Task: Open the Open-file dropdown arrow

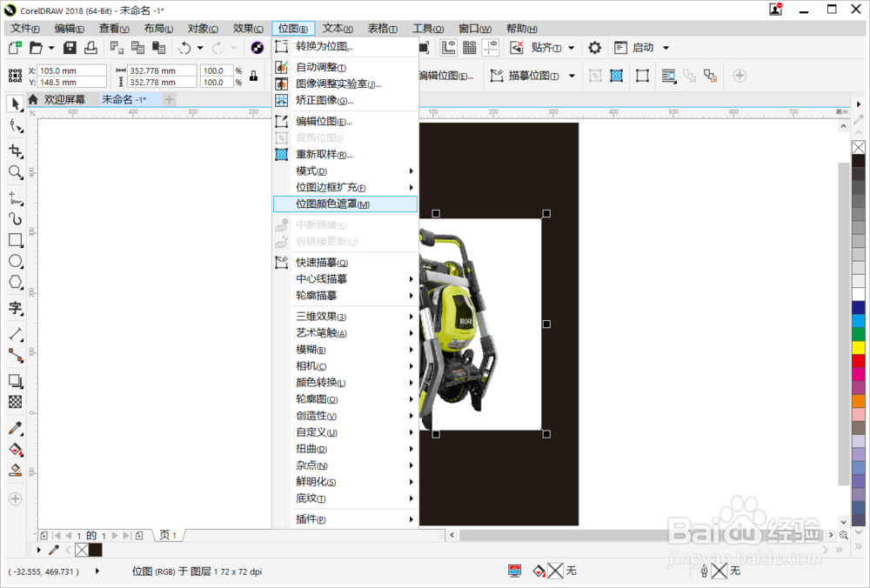Action: coord(51,48)
